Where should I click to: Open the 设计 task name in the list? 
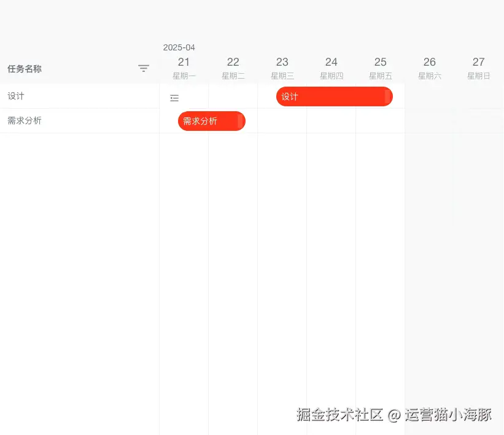click(15, 96)
